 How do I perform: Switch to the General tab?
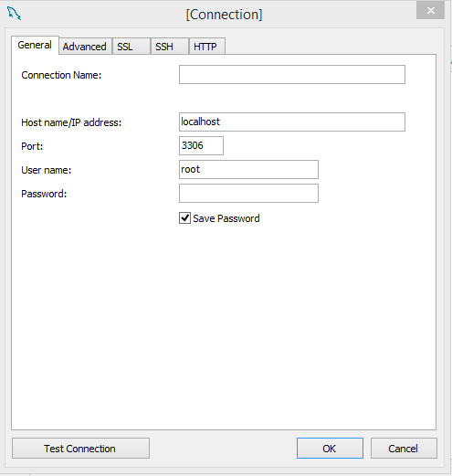point(35,45)
